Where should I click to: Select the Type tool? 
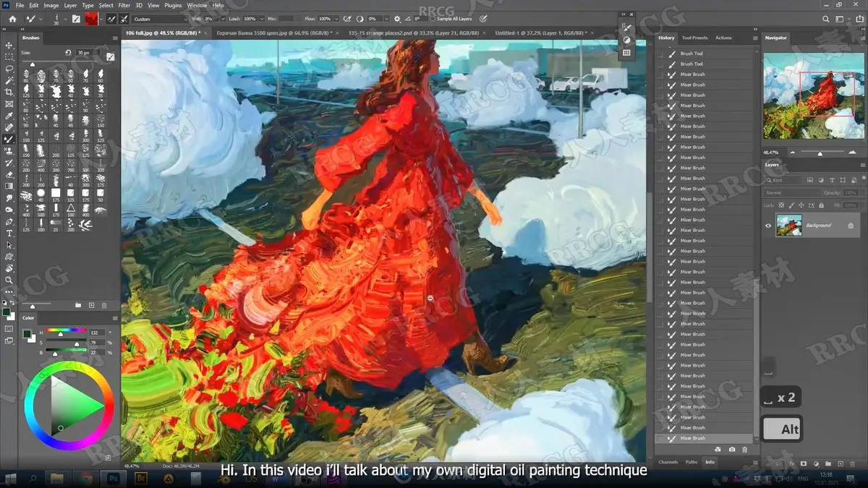coord(9,233)
